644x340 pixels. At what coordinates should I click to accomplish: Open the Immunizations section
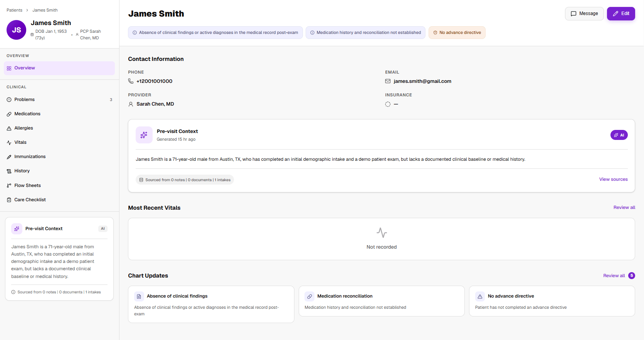pyautogui.click(x=59, y=157)
